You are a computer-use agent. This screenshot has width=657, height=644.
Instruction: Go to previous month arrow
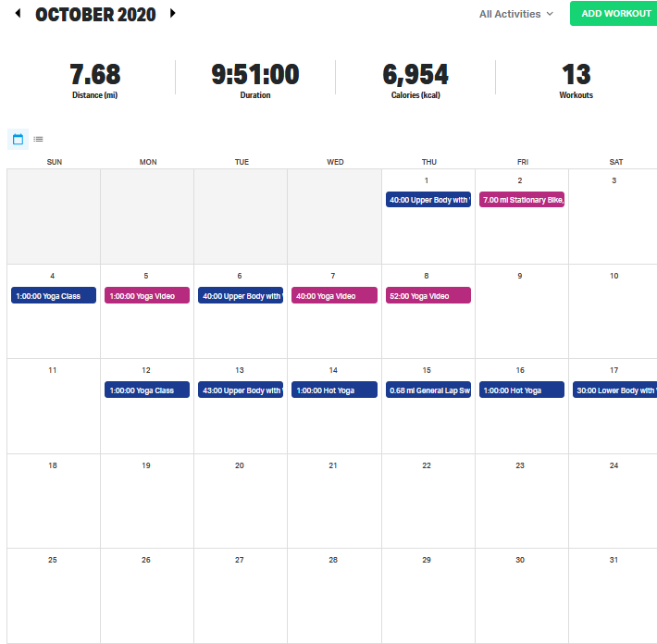tap(19, 14)
